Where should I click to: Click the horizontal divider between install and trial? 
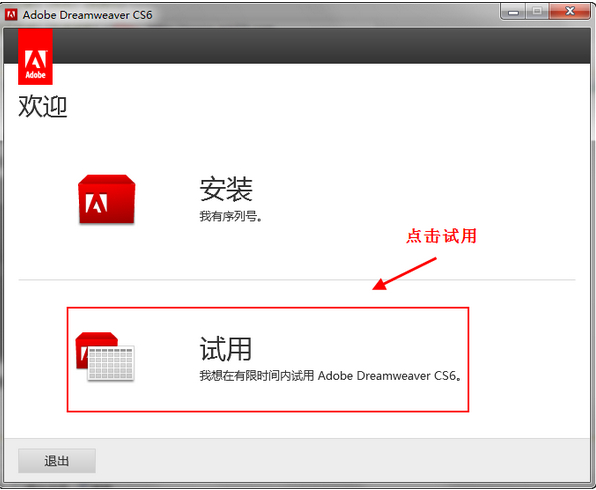297,280
